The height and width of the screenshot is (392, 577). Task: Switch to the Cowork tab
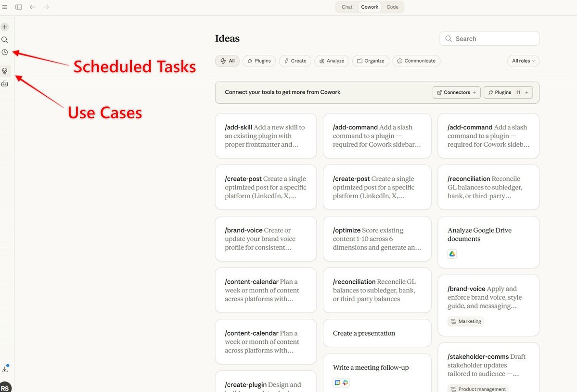click(370, 7)
